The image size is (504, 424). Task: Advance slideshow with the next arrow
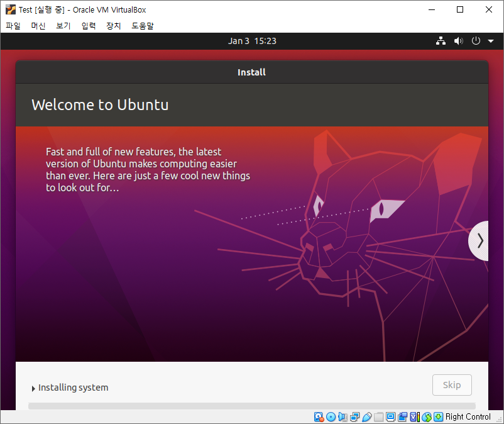coord(479,241)
